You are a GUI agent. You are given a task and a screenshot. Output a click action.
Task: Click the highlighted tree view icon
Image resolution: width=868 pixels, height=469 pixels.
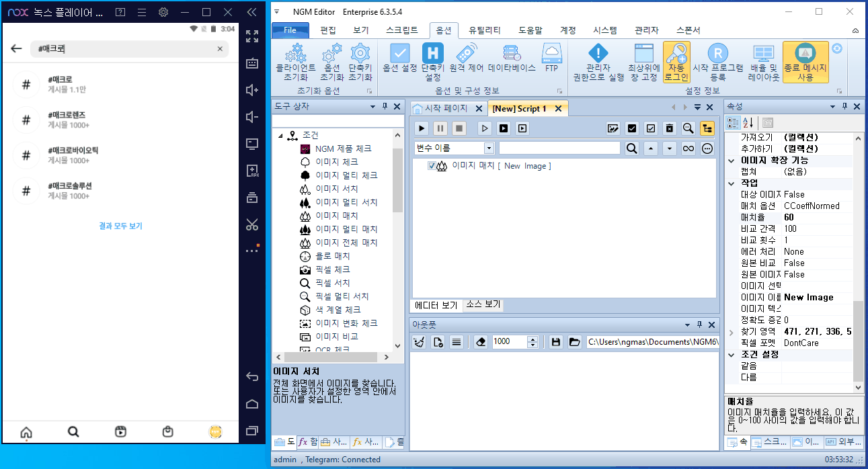[x=707, y=128]
